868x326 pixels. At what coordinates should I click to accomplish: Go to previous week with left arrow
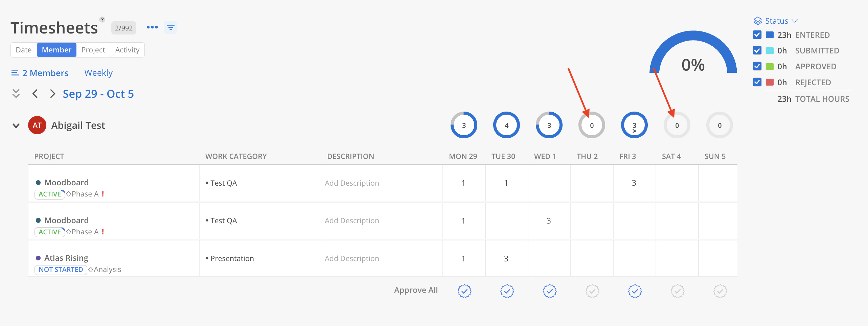coord(35,94)
